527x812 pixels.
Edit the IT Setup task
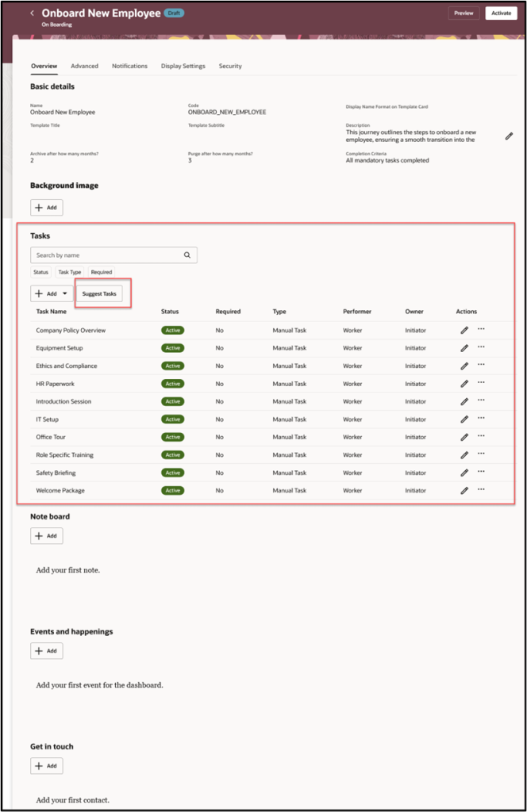(464, 419)
